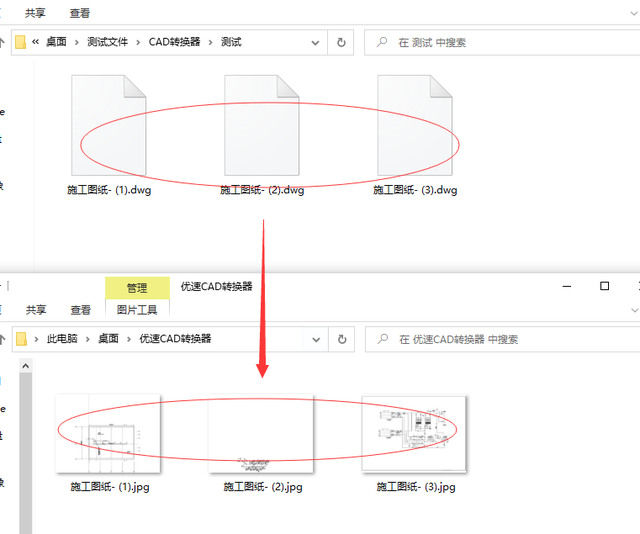Minimize the 优速CAD转换器 window

coord(567,286)
